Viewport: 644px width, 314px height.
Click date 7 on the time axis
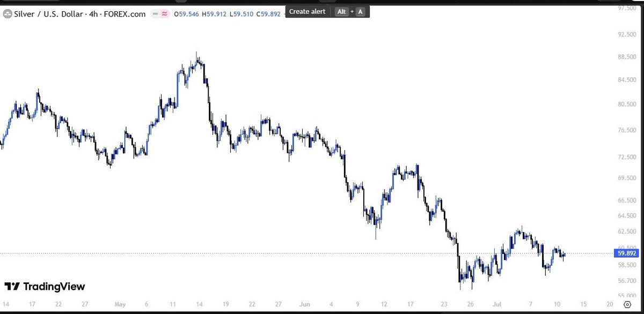530,304
